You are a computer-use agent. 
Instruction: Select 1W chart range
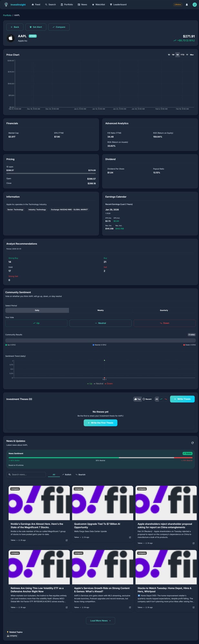tap(173, 55)
